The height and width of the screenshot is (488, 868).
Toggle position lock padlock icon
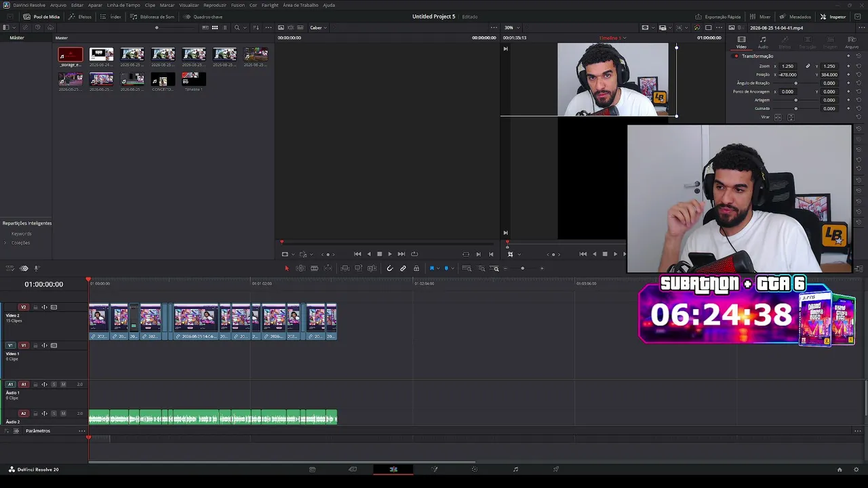tap(416, 268)
